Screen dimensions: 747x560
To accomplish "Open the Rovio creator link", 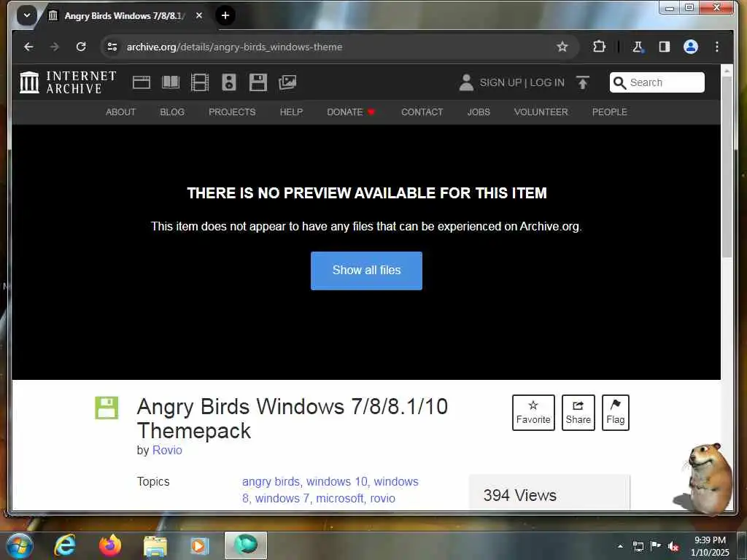I will pyautogui.click(x=167, y=450).
